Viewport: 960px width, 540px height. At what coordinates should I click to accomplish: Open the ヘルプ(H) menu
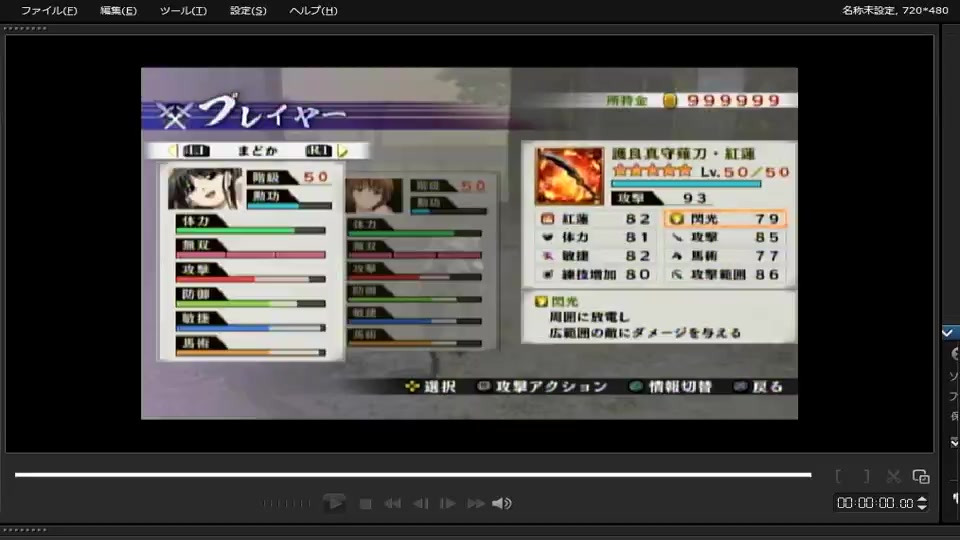click(x=313, y=10)
